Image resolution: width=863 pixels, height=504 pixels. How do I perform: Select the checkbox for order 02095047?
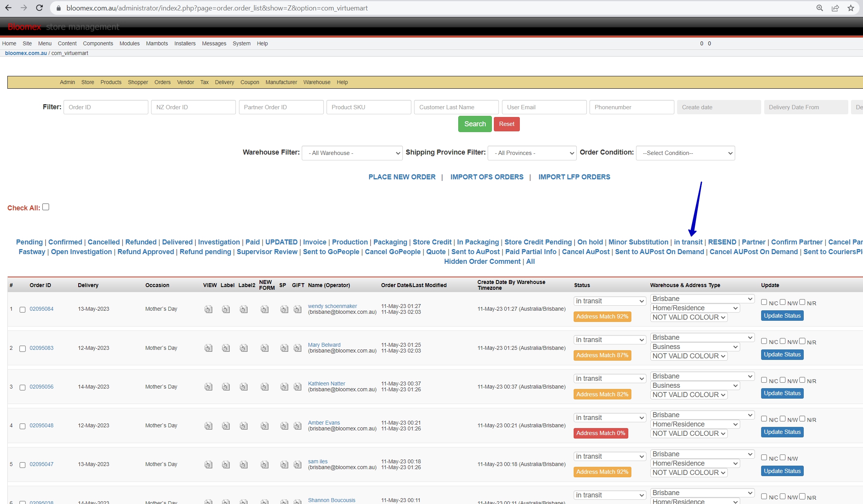tap(22, 465)
